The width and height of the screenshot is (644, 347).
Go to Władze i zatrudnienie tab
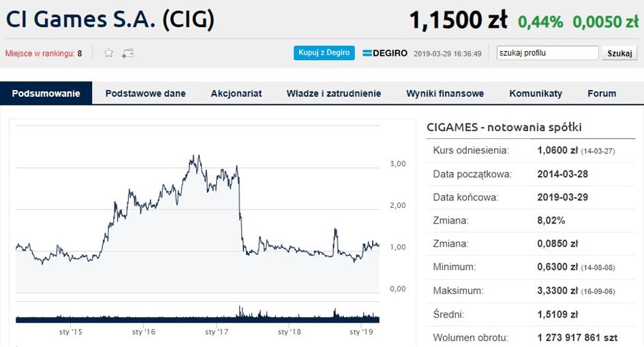pyautogui.click(x=333, y=93)
